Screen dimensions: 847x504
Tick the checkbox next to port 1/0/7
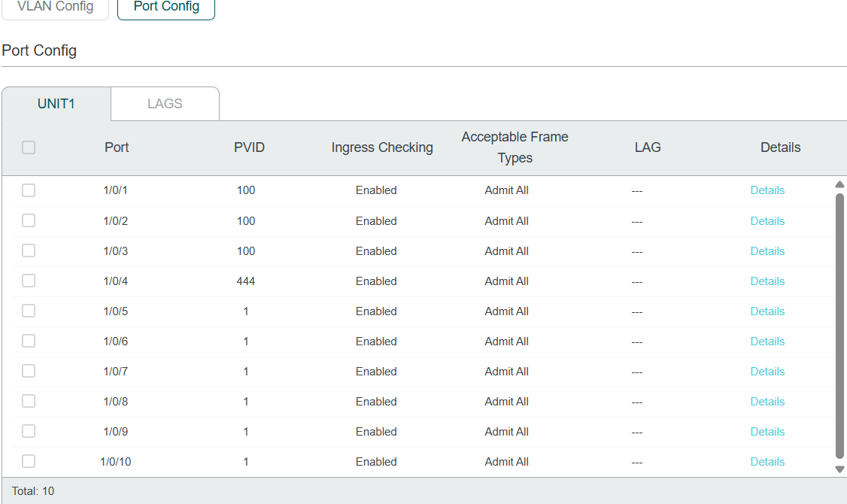(29, 371)
